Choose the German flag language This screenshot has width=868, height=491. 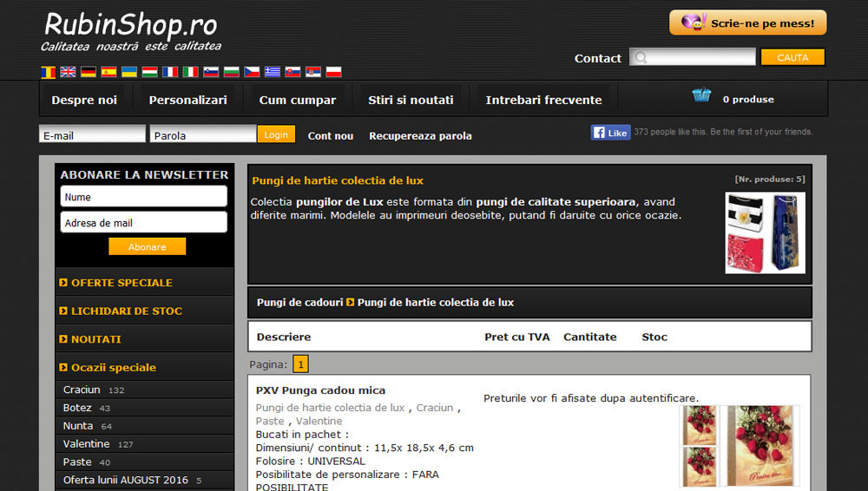tap(89, 71)
